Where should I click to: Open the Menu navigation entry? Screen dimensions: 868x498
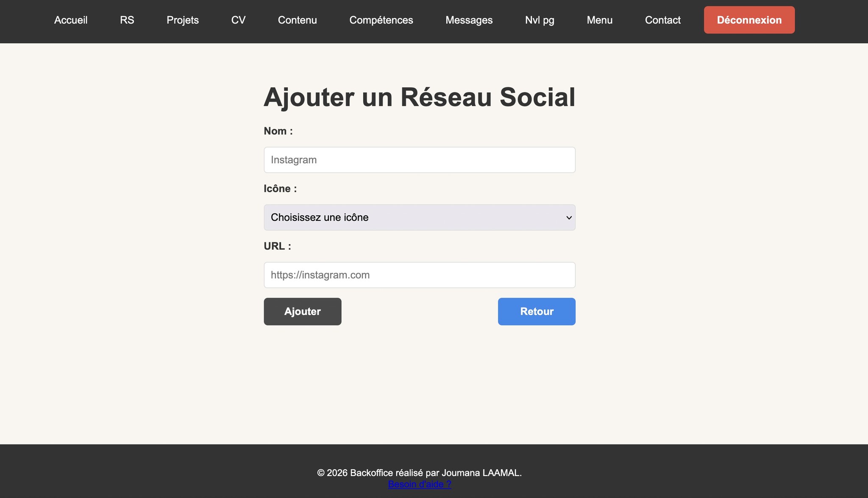[x=599, y=20]
